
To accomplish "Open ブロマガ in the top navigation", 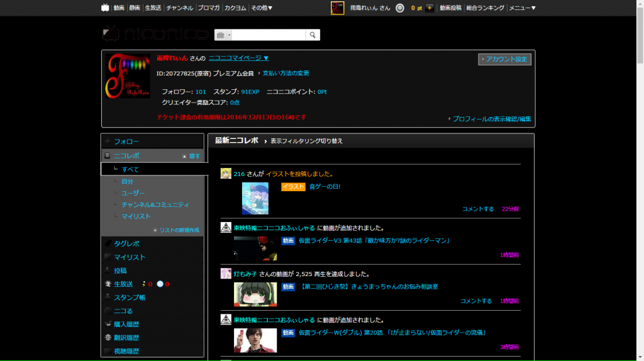I will (209, 8).
